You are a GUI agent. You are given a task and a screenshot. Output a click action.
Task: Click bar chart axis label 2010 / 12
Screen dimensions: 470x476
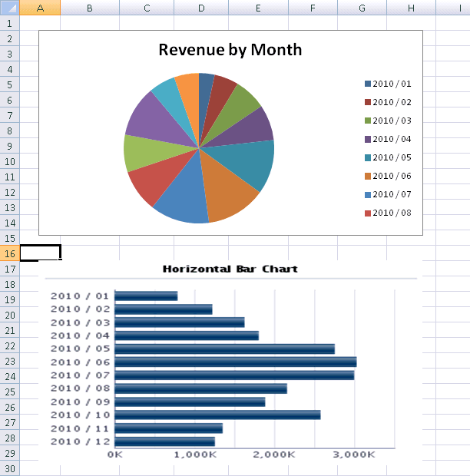pyautogui.click(x=80, y=441)
